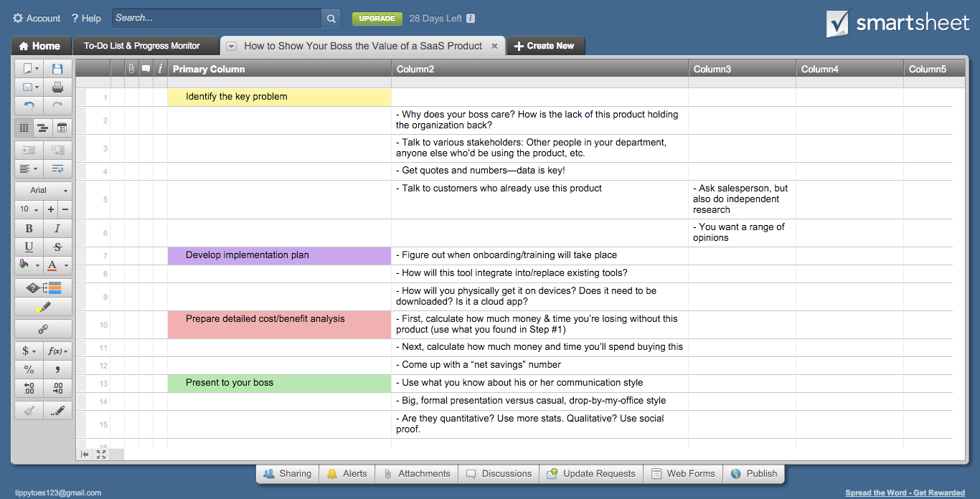The height and width of the screenshot is (499, 980).
Task: Undo the last action
Action: 29,106
